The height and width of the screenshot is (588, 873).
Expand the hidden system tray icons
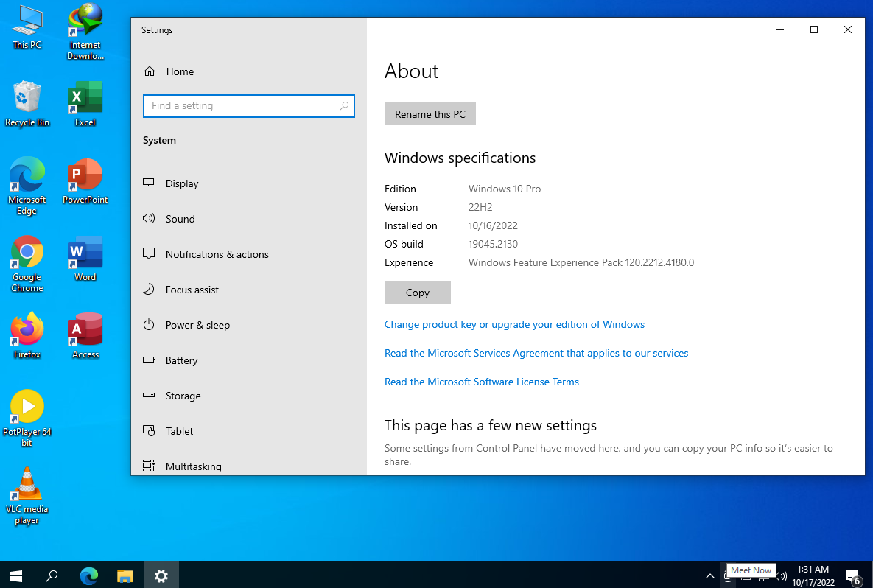coord(709,575)
